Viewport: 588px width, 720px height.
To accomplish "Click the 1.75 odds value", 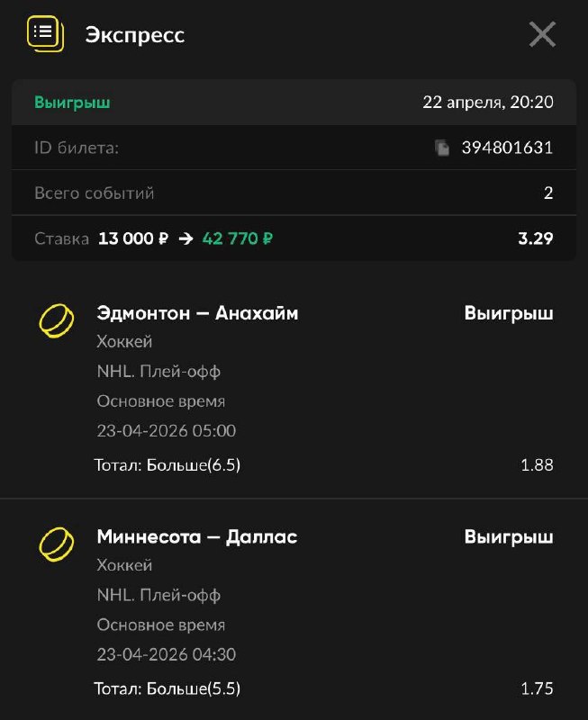I will [x=537, y=689].
